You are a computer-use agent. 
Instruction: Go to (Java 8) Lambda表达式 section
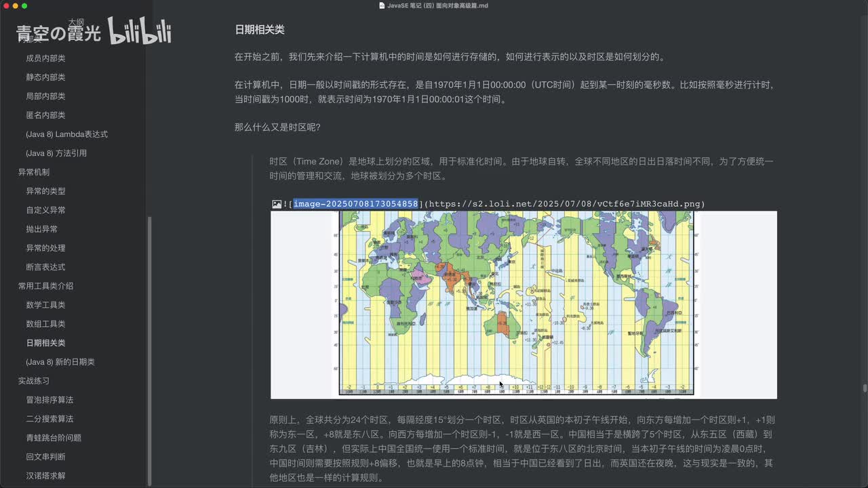(x=66, y=134)
